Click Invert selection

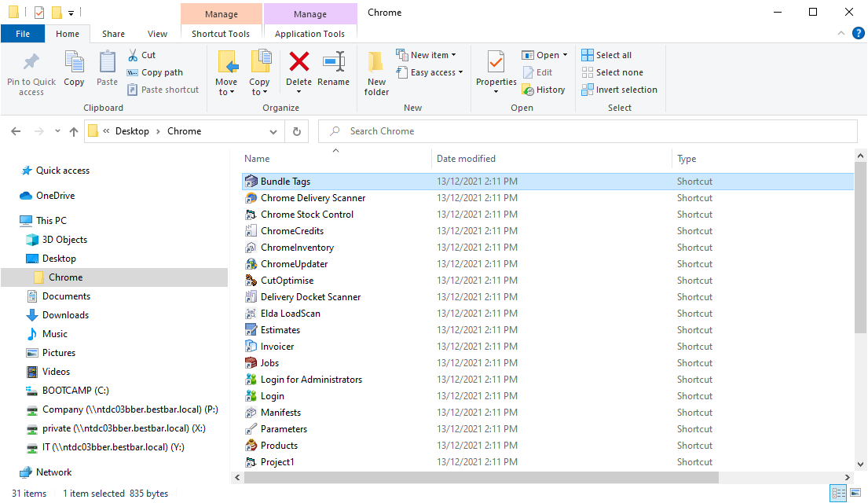[x=620, y=89]
